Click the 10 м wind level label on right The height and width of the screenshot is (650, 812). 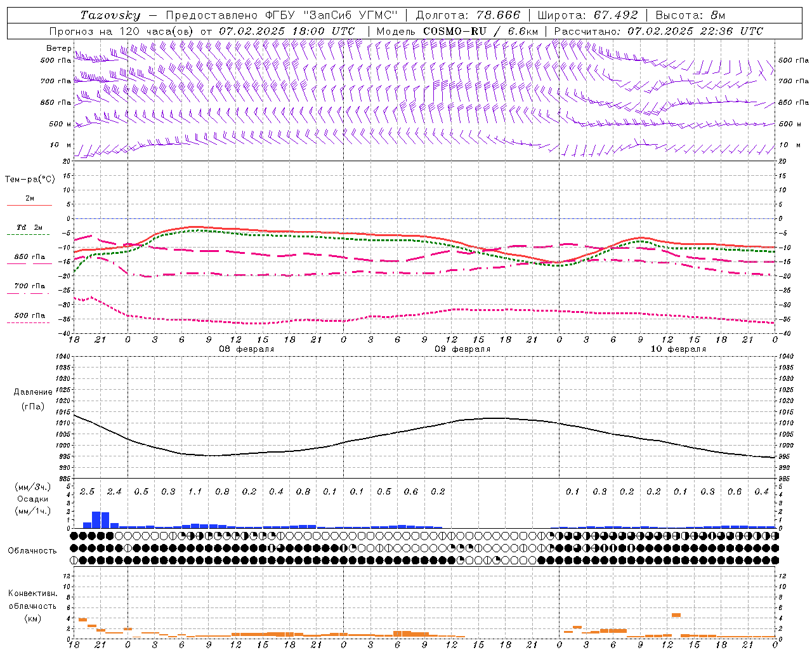tap(790, 145)
